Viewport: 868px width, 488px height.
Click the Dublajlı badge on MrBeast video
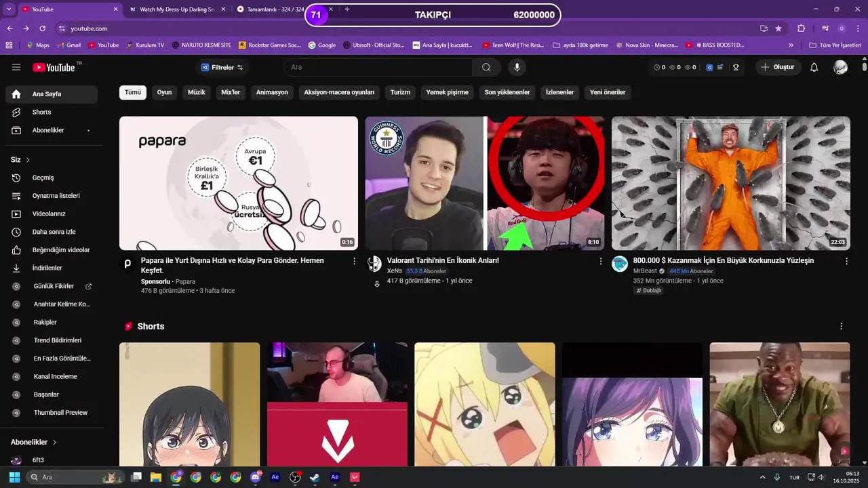coord(648,291)
